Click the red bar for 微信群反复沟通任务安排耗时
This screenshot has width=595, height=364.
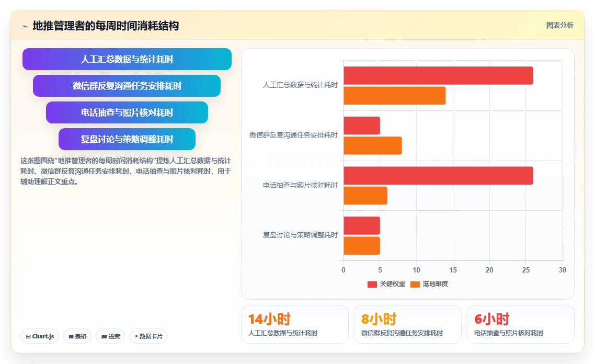click(x=362, y=126)
